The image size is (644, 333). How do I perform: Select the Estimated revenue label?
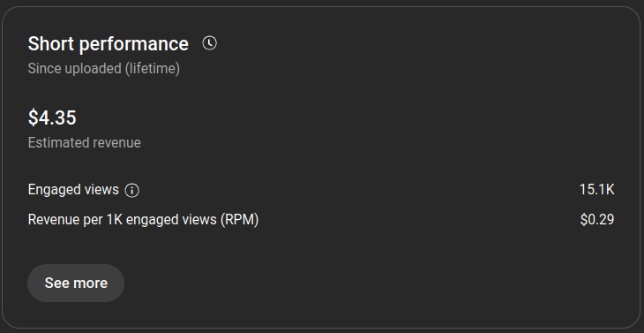click(84, 143)
